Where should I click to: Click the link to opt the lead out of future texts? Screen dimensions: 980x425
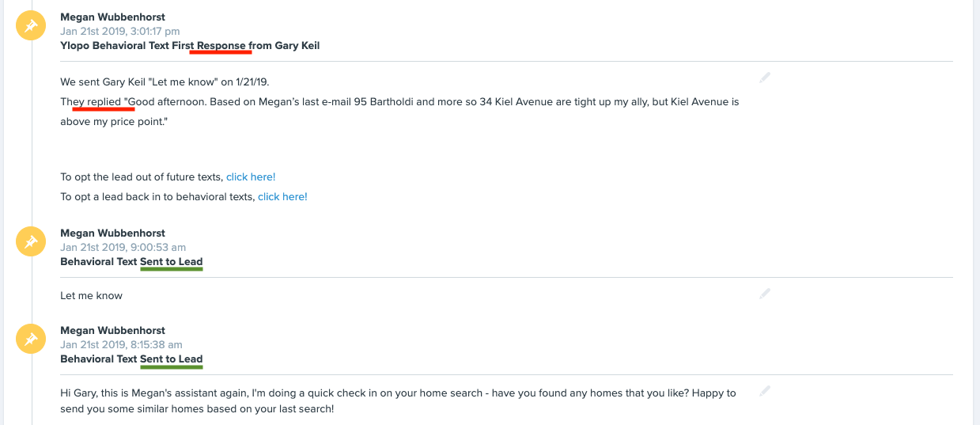click(x=251, y=177)
